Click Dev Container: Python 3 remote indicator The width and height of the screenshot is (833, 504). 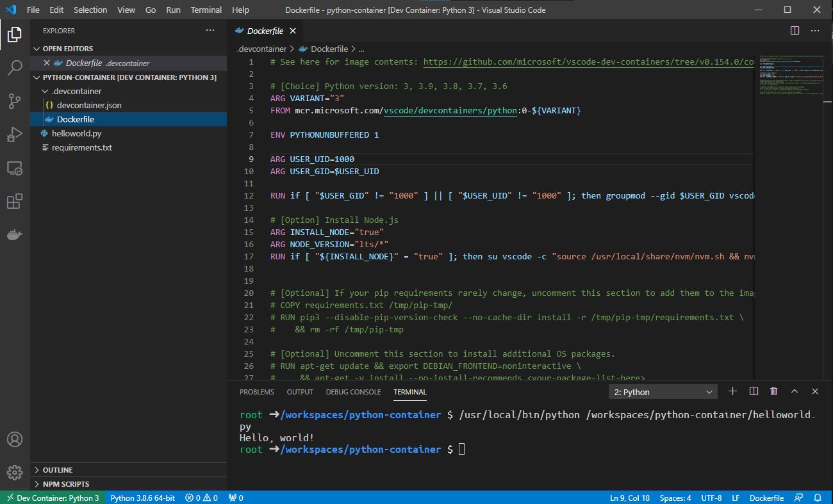click(x=53, y=498)
